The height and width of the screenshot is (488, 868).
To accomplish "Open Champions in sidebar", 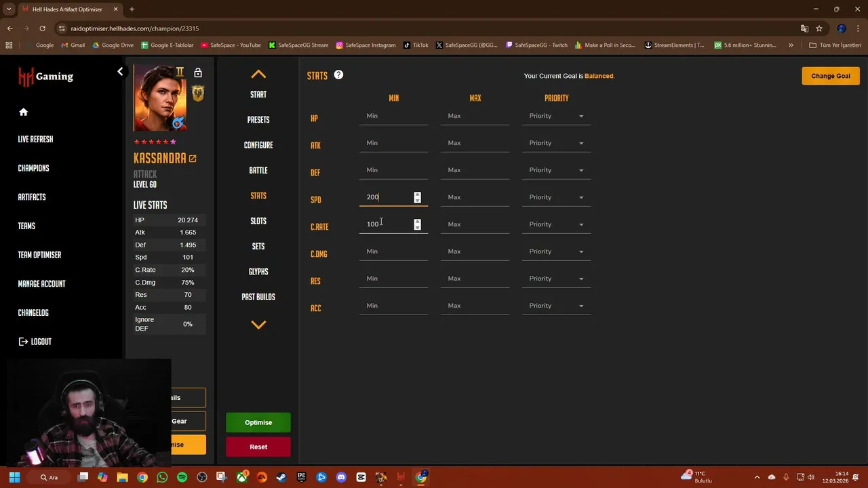I will 33,168.
